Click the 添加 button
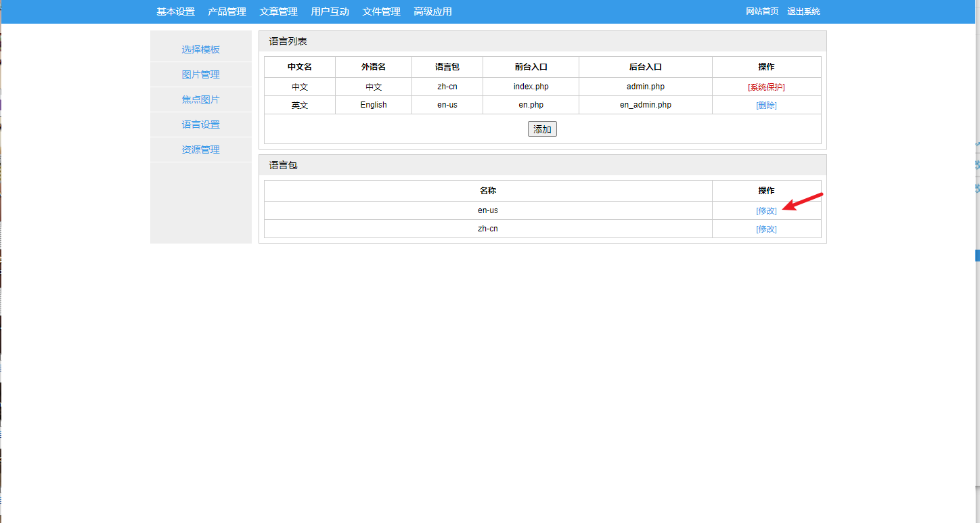The image size is (980, 523). point(542,129)
